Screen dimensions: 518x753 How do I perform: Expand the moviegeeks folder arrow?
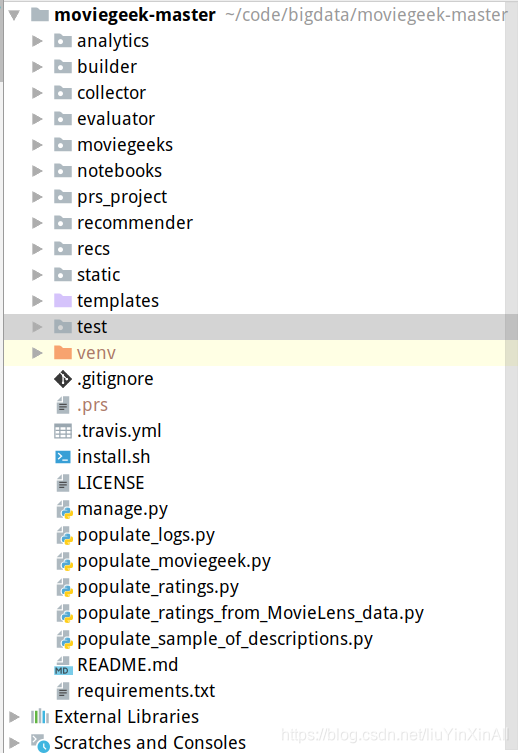37,145
